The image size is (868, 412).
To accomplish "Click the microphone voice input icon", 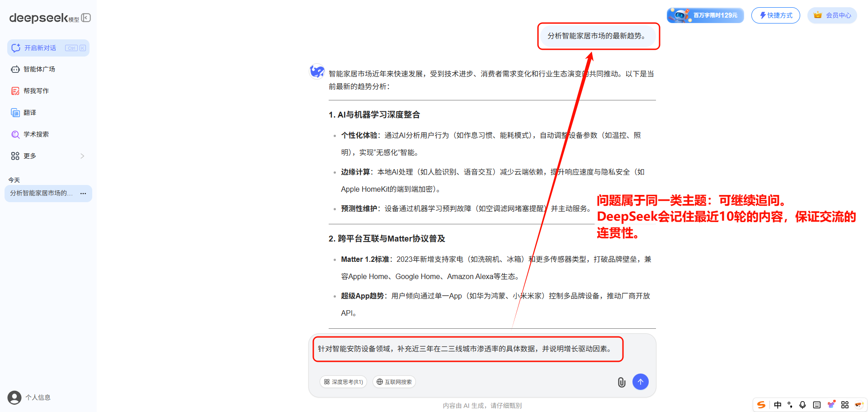I will pos(802,405).
